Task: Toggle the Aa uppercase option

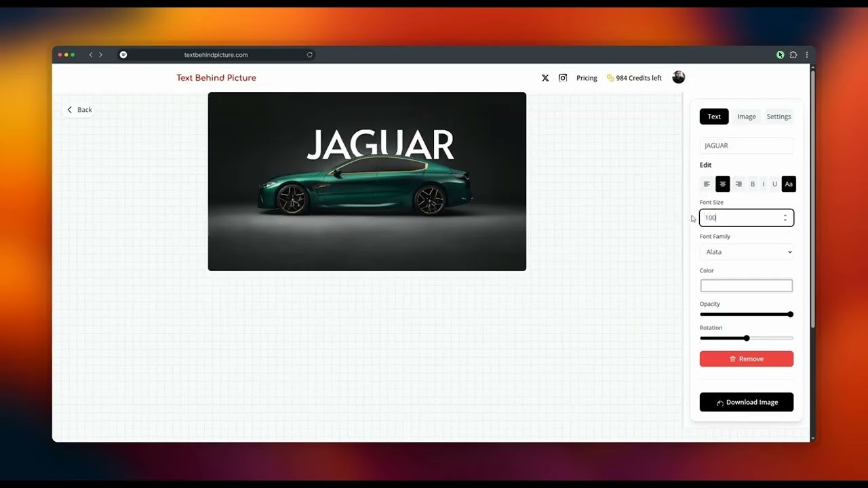Action: pyautogui.click(x=789, y=184)
